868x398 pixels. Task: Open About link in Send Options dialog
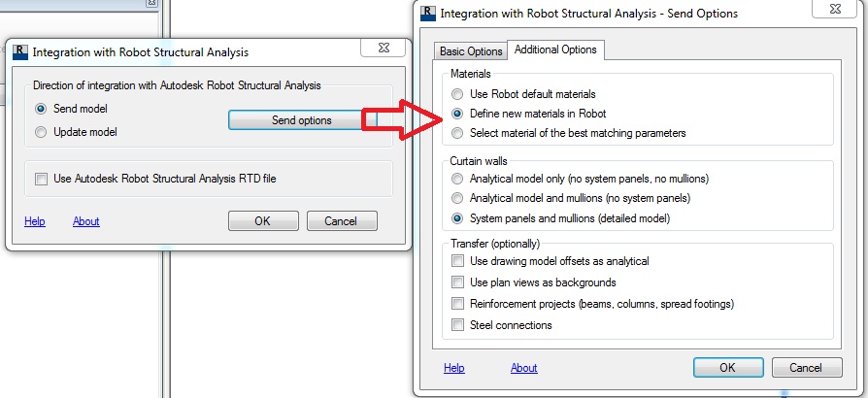[x=523, y=368]
